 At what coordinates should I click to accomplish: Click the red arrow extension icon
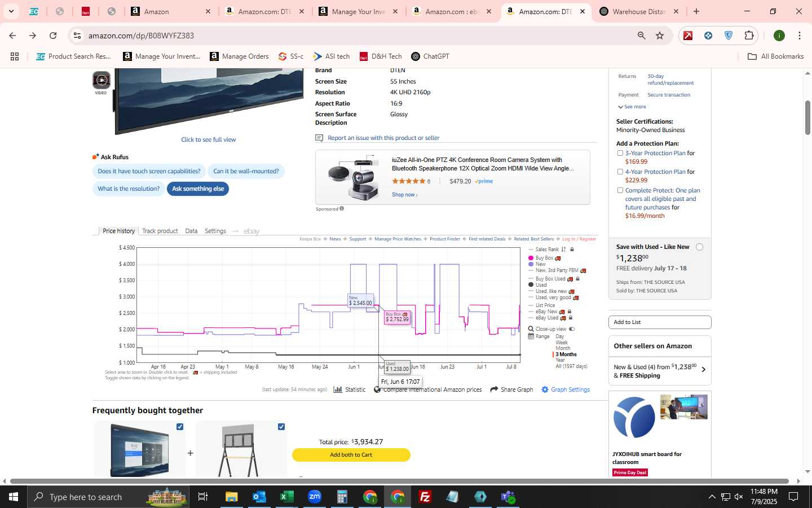(x=688, y=36)
